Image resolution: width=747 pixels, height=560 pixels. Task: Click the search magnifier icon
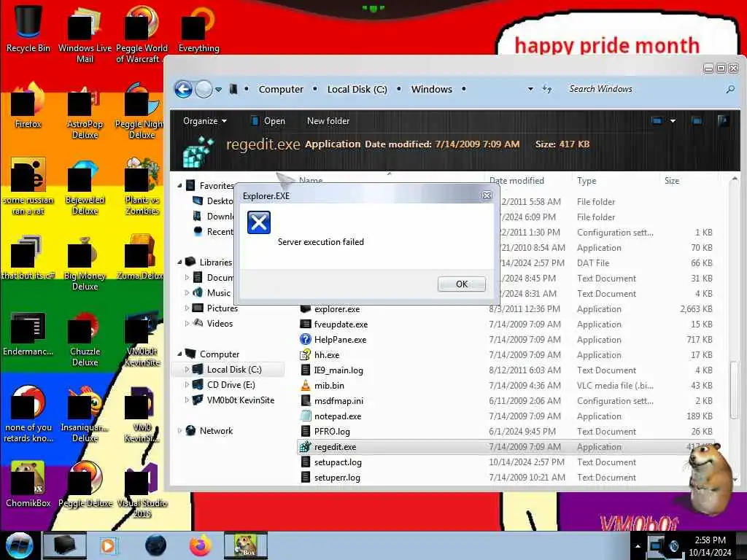click(x=729, y=89)
